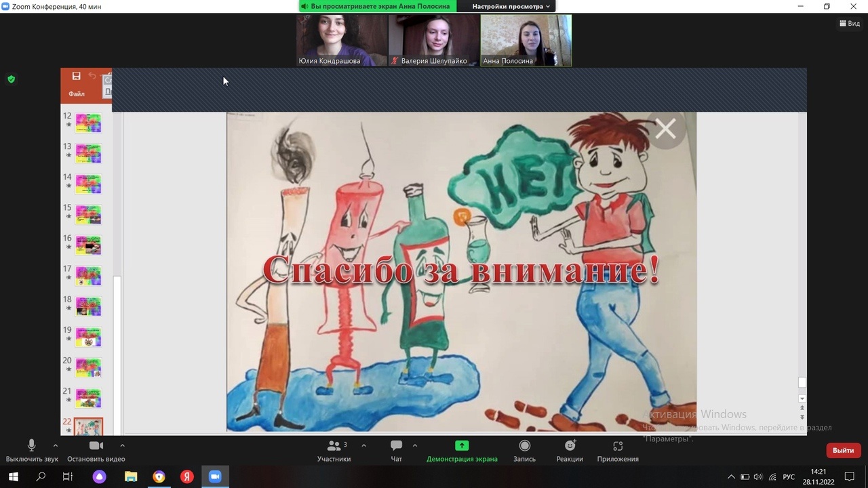
Task: Click the РУС language indicator
Action: tap(789, 476)
